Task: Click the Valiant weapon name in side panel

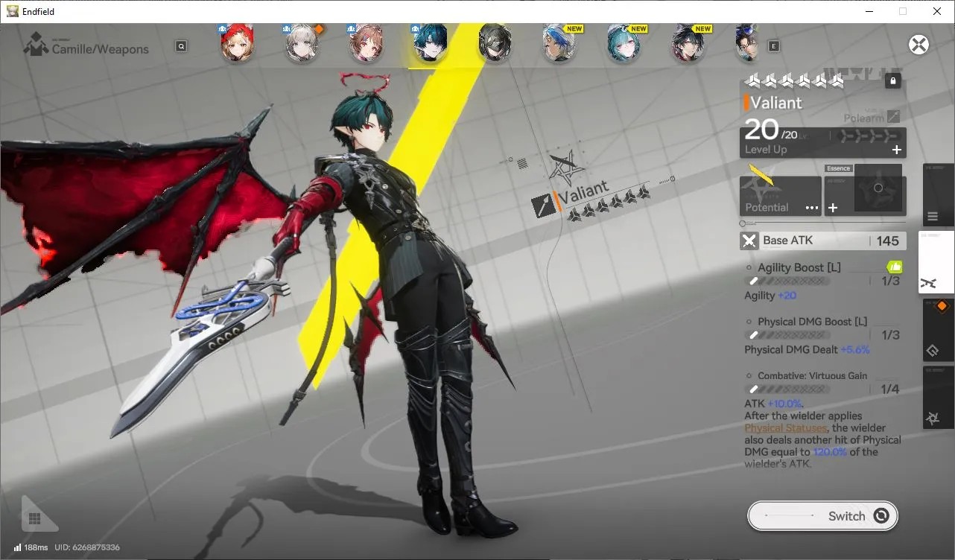Action: pos(777,103)
